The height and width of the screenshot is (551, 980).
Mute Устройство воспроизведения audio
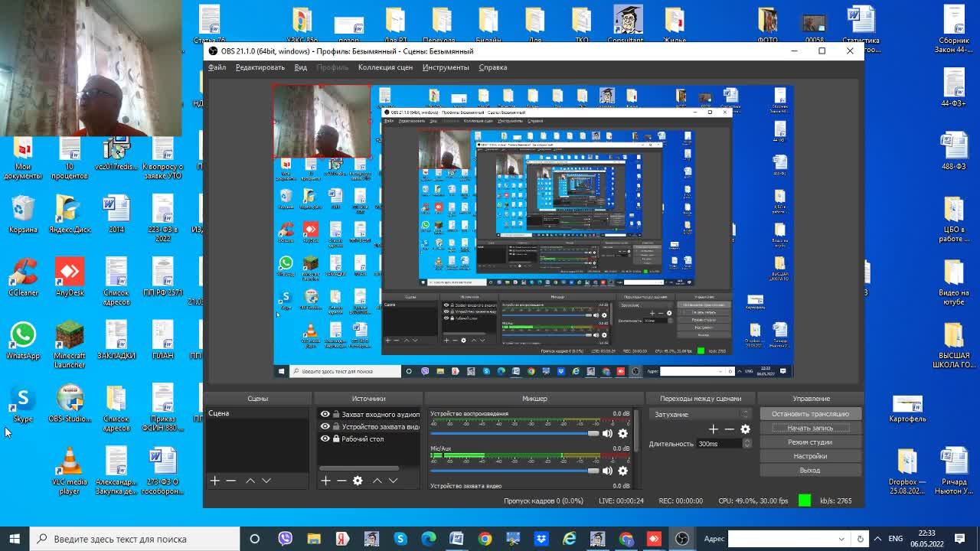tap(607, 433)
